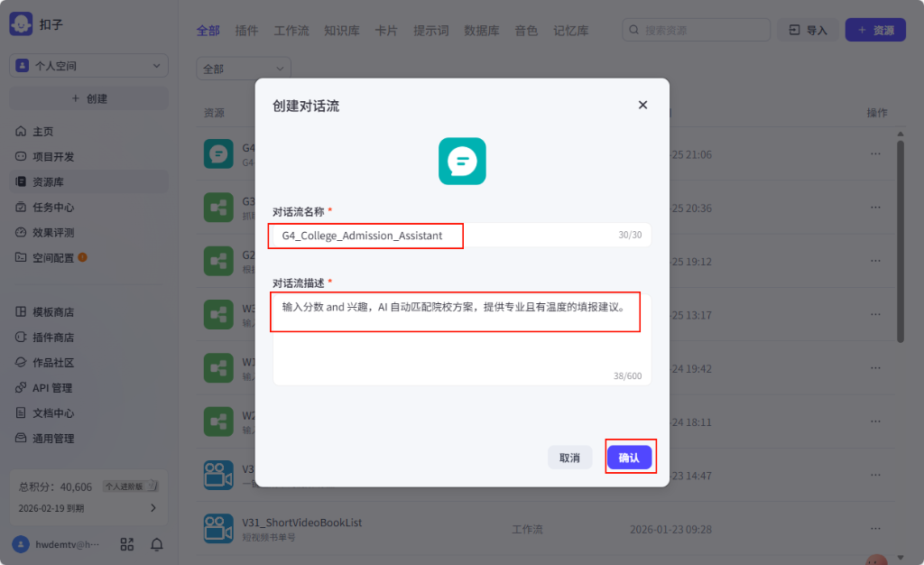Screen dimensions: 924x565
Task: Cancel the dialog via 取消
Action: [569, 457]
